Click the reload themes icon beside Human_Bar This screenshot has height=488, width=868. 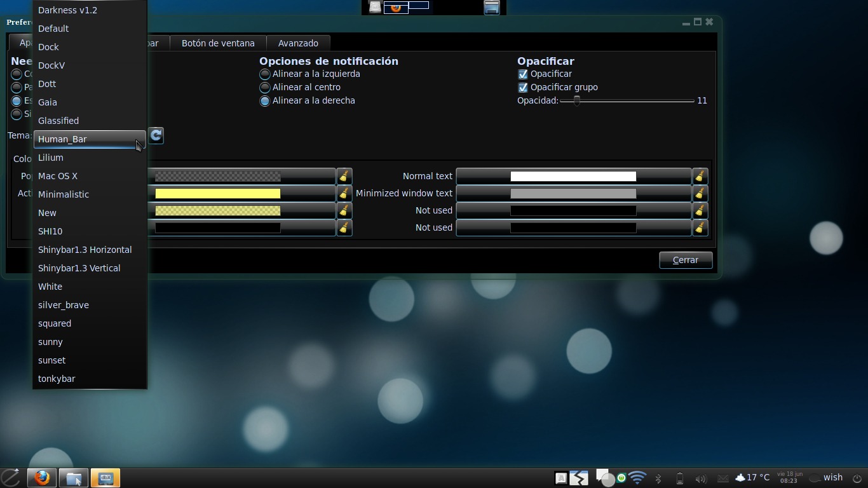156,135
